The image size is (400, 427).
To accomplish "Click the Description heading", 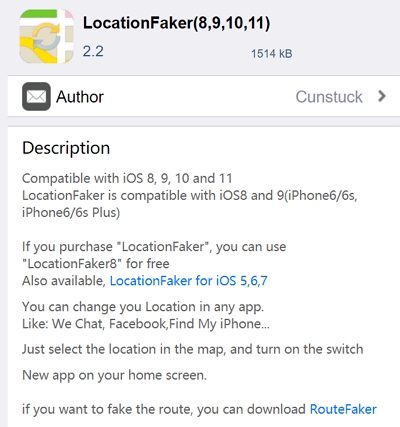I will 66,148.
